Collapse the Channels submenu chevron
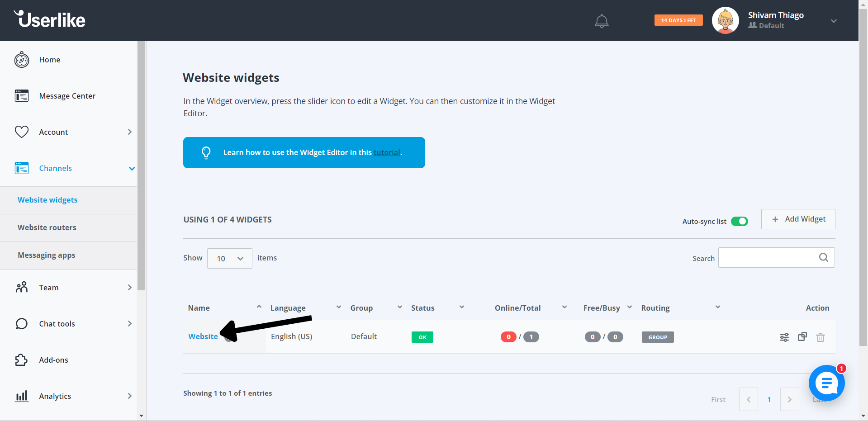The width and height of the screenshot is (868, 421). [132, 168]
